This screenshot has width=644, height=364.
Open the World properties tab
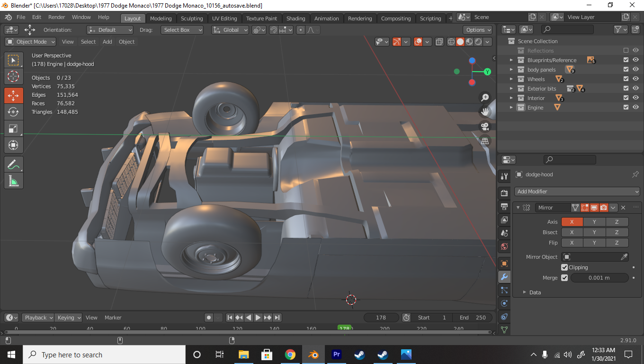pyautogui.click(x=504, y=246)
